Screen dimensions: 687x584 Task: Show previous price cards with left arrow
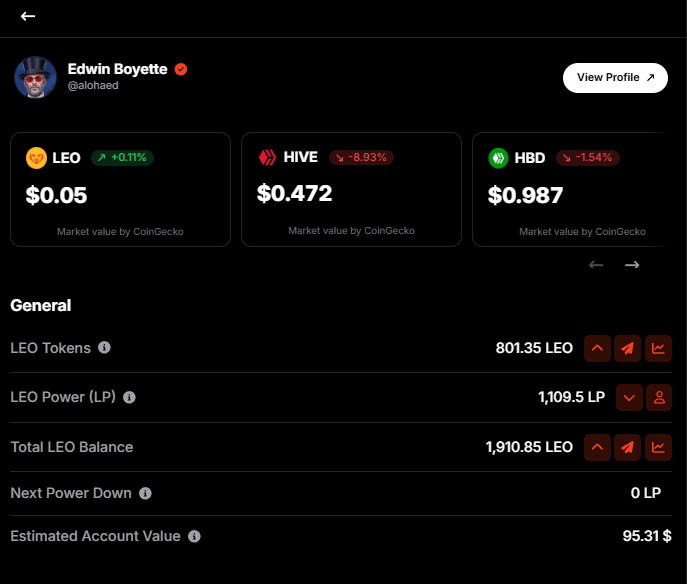[x=596, y=265]
